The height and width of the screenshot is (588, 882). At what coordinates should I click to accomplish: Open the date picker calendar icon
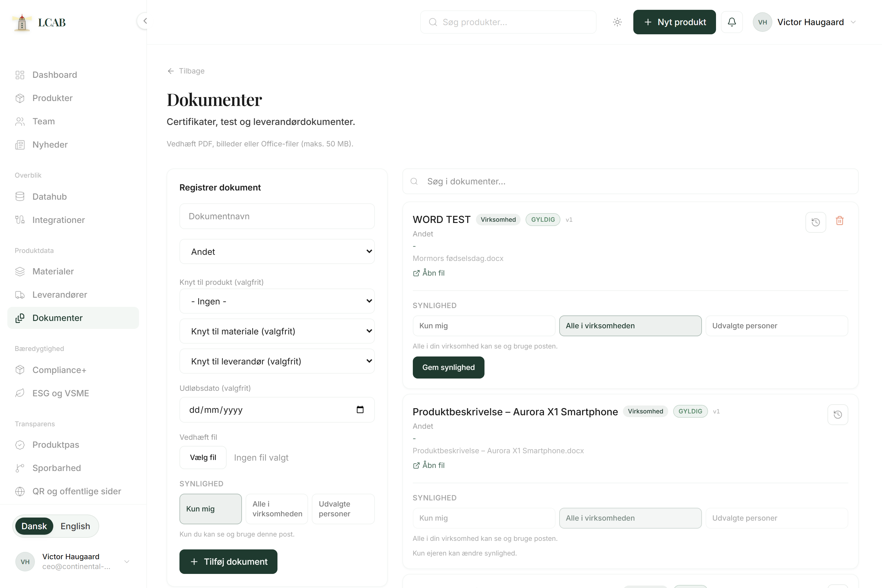[360, 409]
